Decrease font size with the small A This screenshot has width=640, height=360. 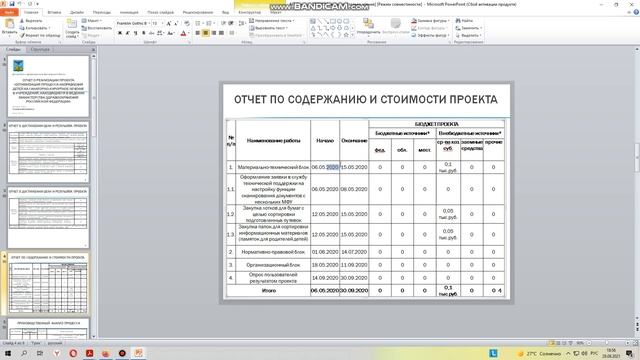coord(176,23)
